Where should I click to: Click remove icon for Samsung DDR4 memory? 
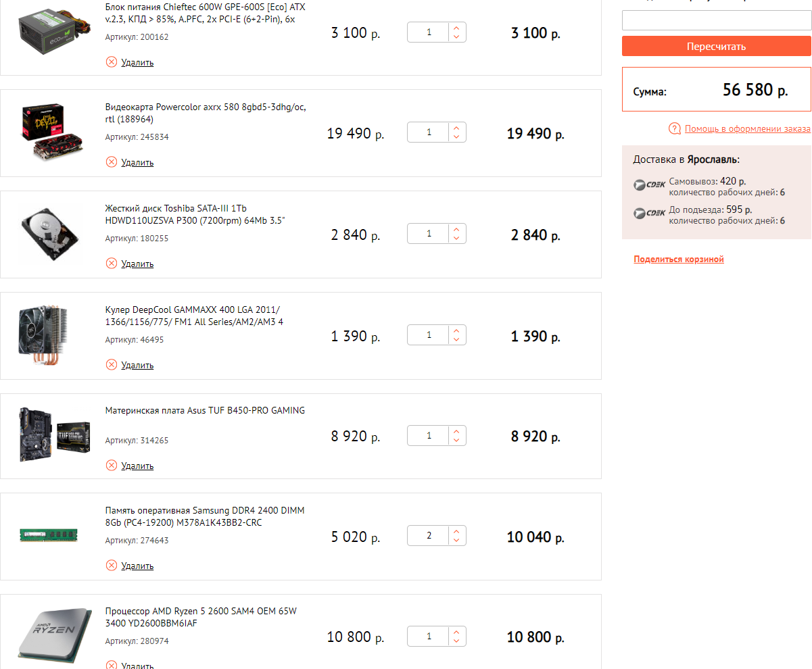pyautogui.click(x=112, y=566)
